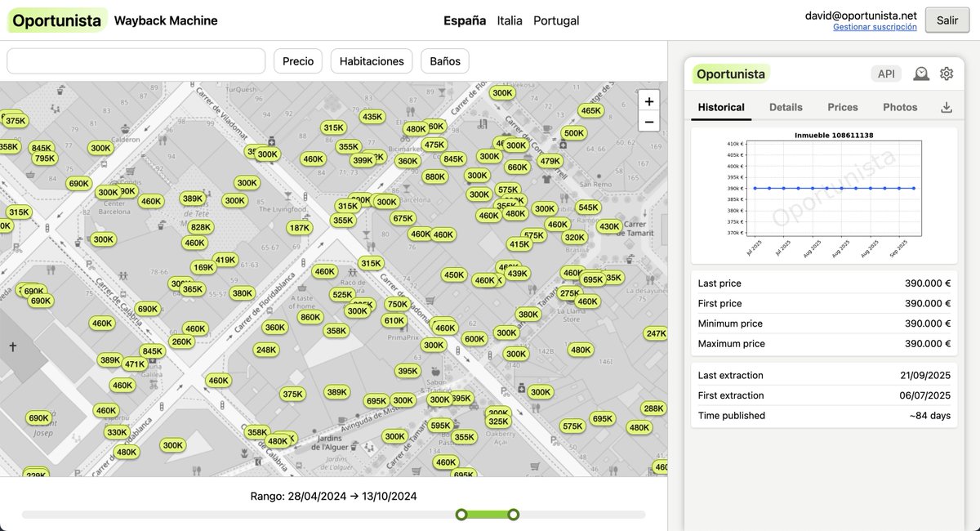Select the 248K price marker
980x531 pixels.
(266, 350)
